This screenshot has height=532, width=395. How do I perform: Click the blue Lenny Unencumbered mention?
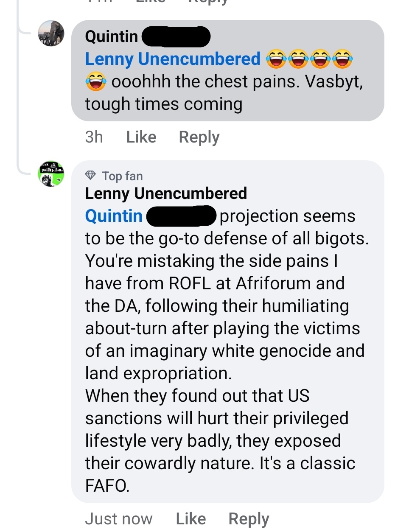173,59
